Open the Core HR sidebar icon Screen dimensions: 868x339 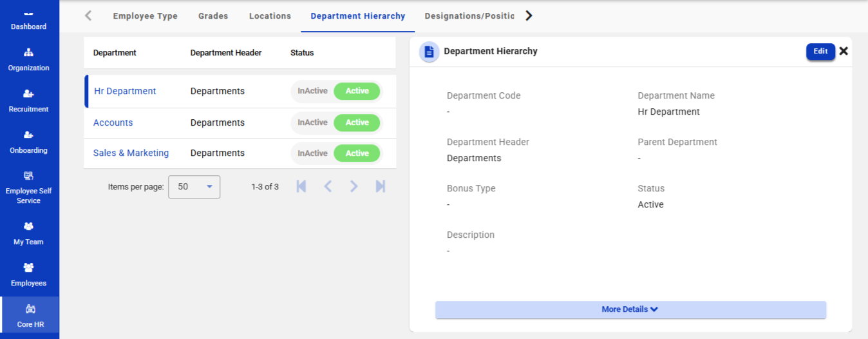(x=30, y=309)
